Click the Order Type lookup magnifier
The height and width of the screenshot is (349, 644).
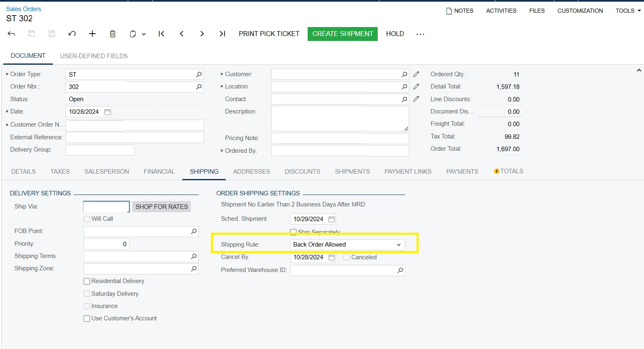pyautogui.click(x=199, y=74)
